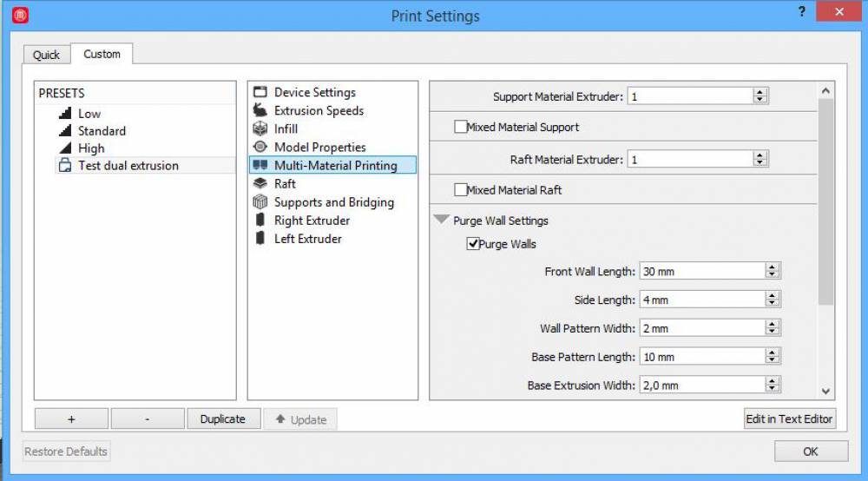The width and height of the screenshot is (868, 481).
Task: Click the Device Settings icon
Action: [x=259, y=92]
